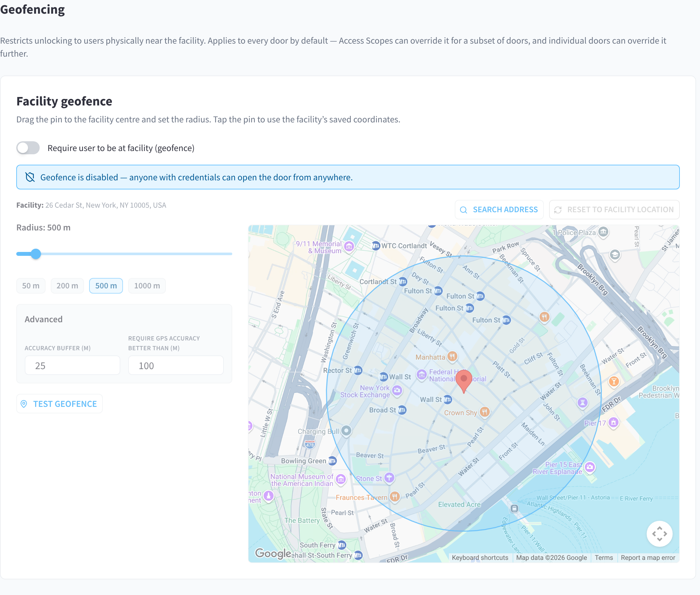Click the Radius: 500 m label
This screenshot has height=595, width=700.
[x=44, y=227]
